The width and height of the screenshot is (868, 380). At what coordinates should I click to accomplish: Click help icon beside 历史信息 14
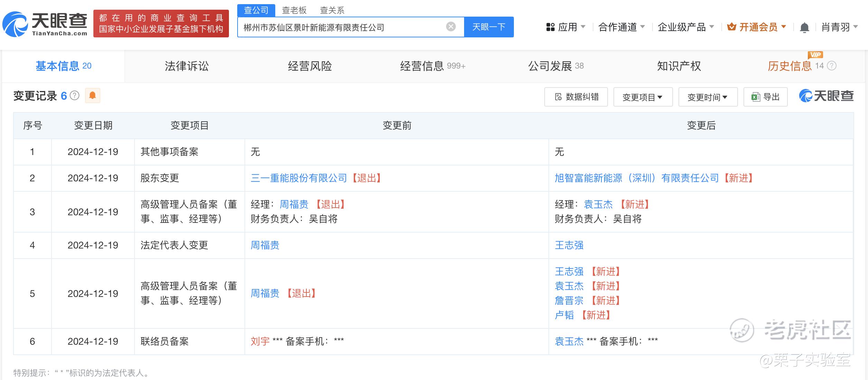coord(832,66)
